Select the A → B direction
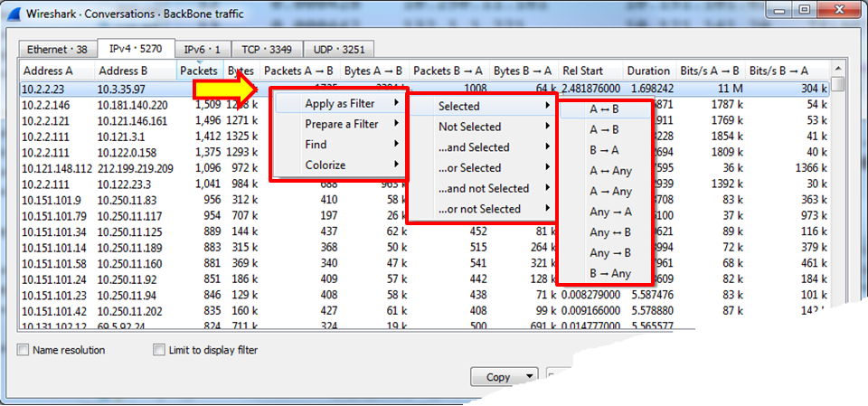 pyautogui.click(x=605, y=129)
